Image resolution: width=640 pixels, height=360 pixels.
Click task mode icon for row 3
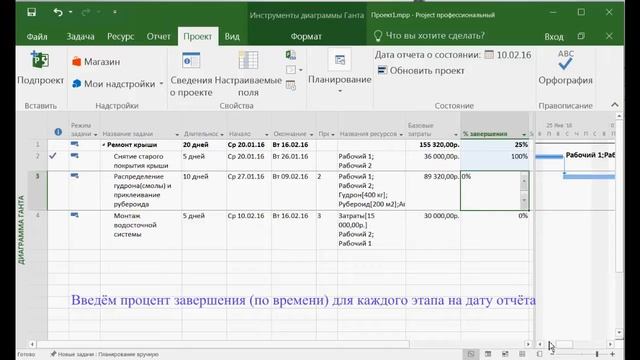coord(74,176)
